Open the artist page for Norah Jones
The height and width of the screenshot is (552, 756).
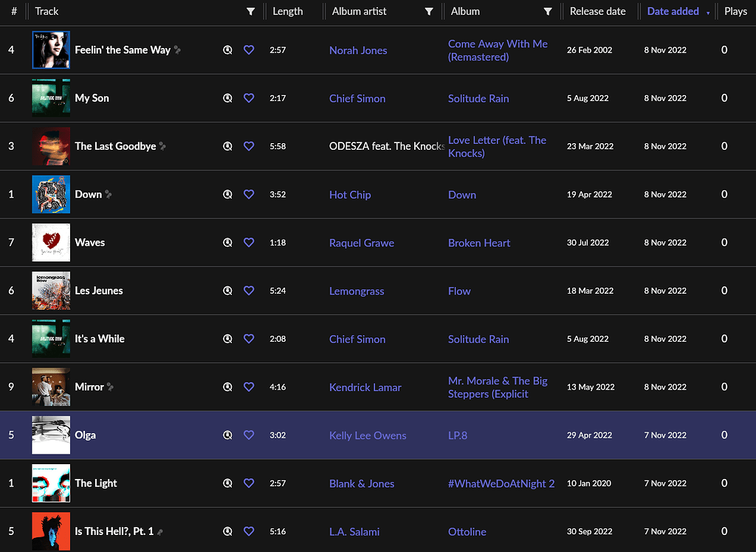click(x=357, y=50)
